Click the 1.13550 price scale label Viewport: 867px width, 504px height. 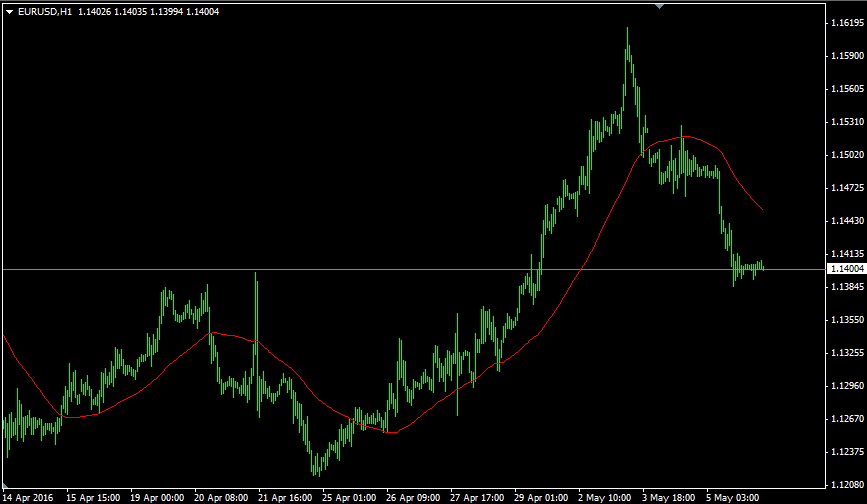tap(847, 319)
